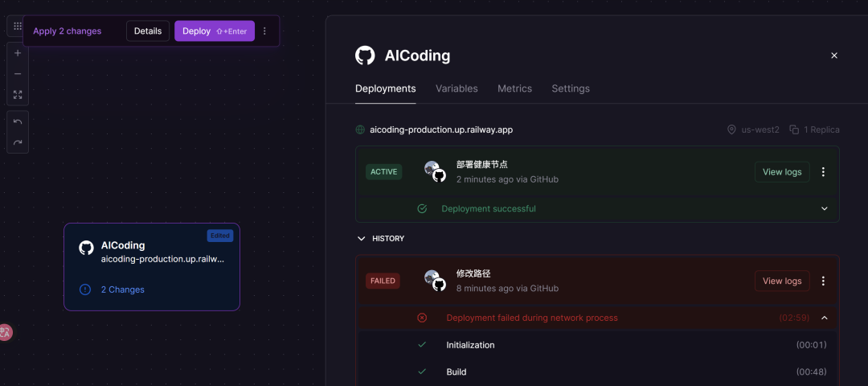Click the Build step checkmark
Viewport: 868px width, 386px height.
(422, 372)
